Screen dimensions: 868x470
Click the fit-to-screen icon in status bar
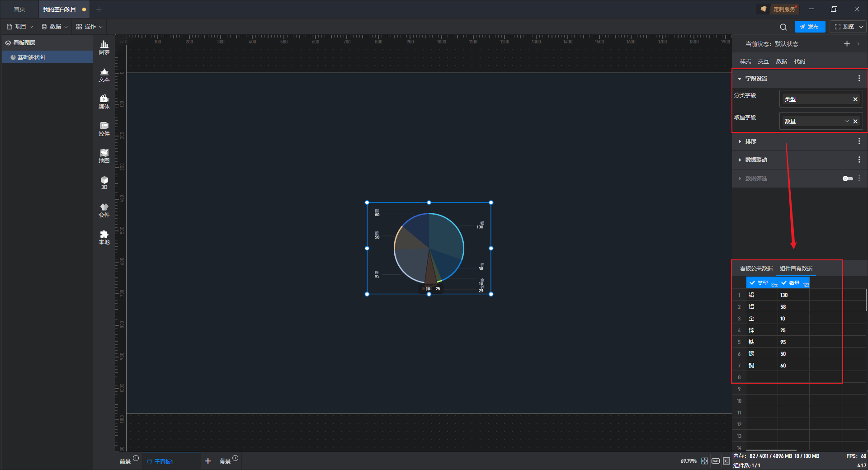pos(705,461)
